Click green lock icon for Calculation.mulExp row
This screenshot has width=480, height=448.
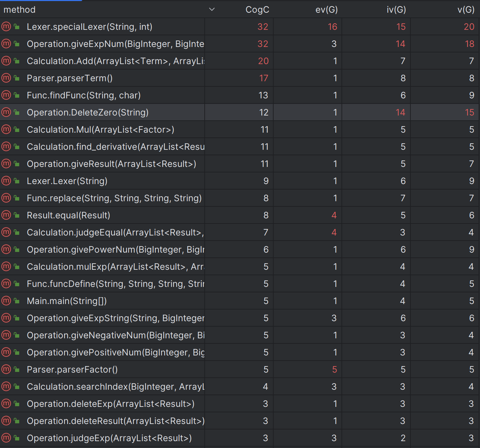tap(16, 266)
